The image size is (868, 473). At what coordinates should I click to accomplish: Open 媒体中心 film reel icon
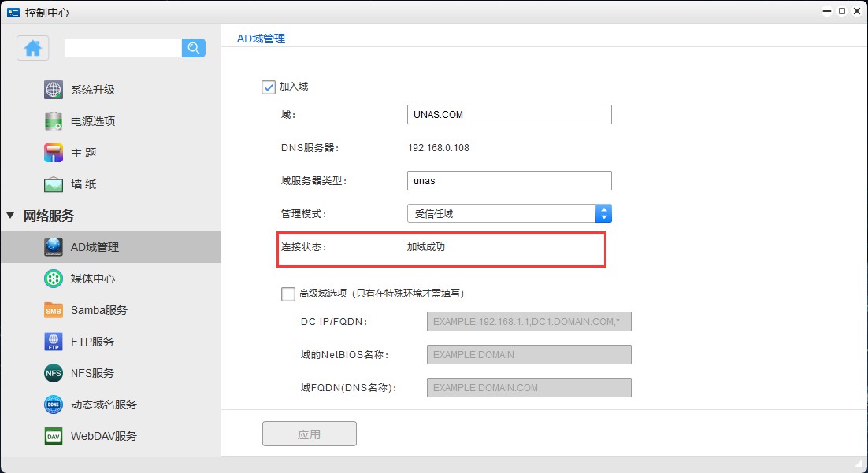click(x=54, y=279)
